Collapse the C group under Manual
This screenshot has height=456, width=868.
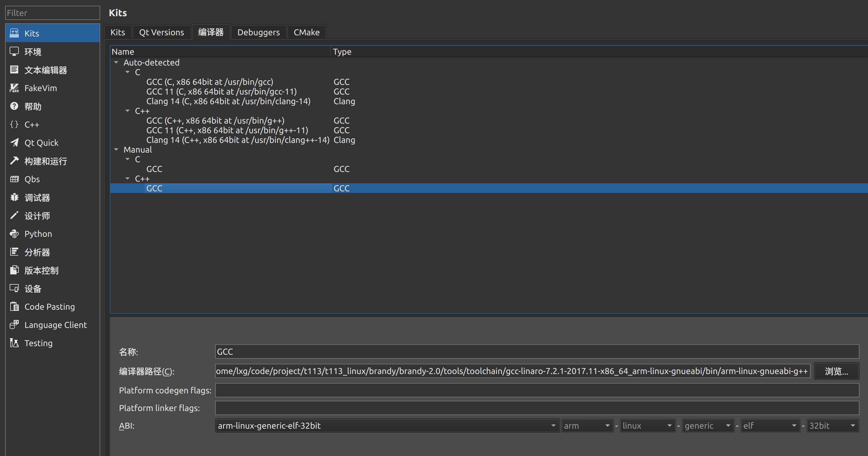click(127, 159)
